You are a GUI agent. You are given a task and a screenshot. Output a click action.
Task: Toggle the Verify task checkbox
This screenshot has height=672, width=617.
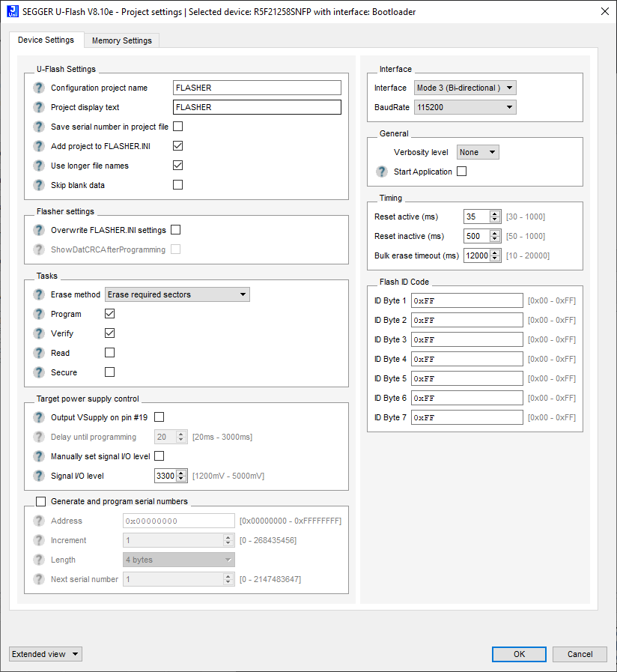click(x=109, y=333)
